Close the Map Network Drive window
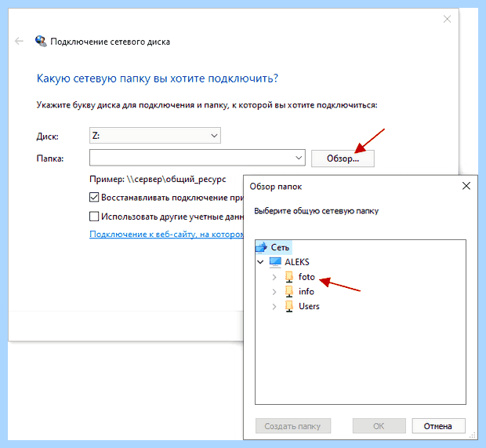The height and width of the screenshot is (448, 486). click(447, 20)
